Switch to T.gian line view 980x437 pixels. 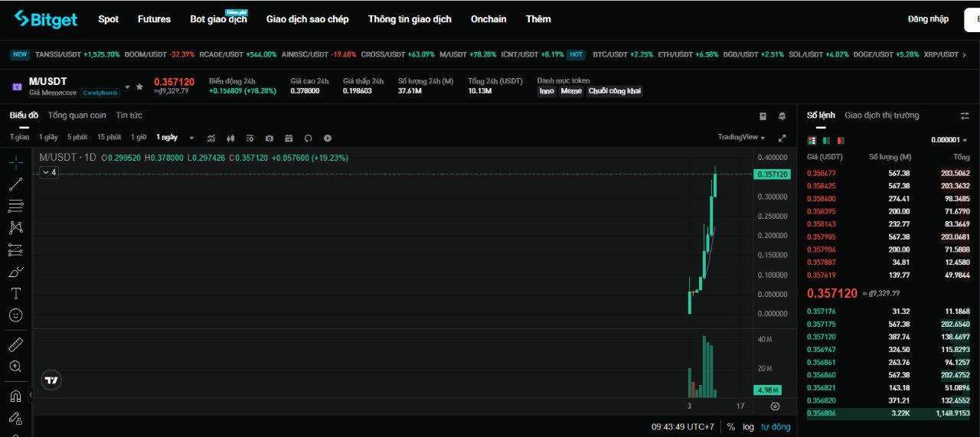pyautogui.click(x=19, y=137)
